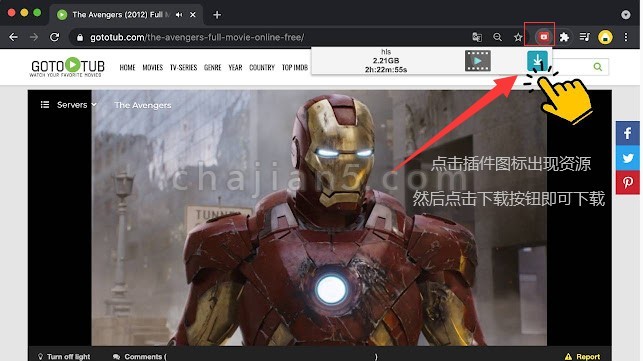
Task: Share on Twitter button
Action: (627, 158)
